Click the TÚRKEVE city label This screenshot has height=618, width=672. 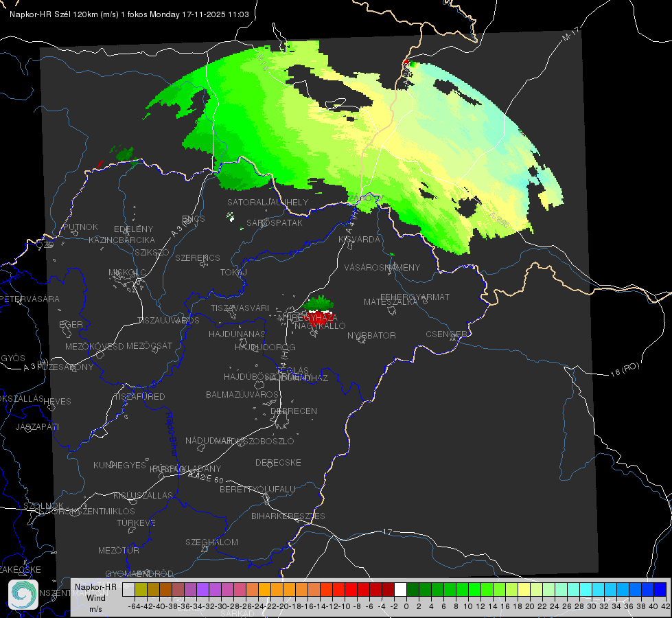pyautogui.click(x=137, y=523)
